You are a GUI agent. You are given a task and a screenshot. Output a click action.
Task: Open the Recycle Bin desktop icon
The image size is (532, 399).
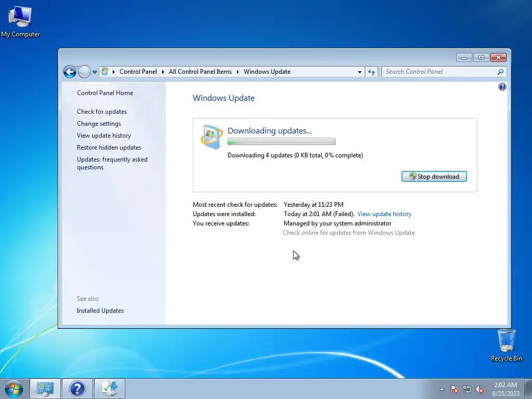506,345
